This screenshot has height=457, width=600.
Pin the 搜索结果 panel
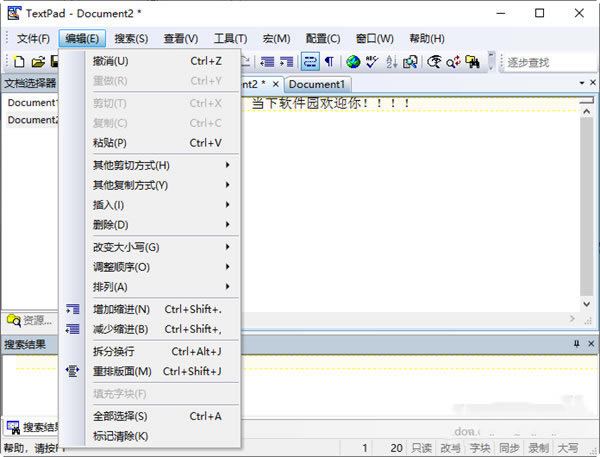(x=577, y=344)
